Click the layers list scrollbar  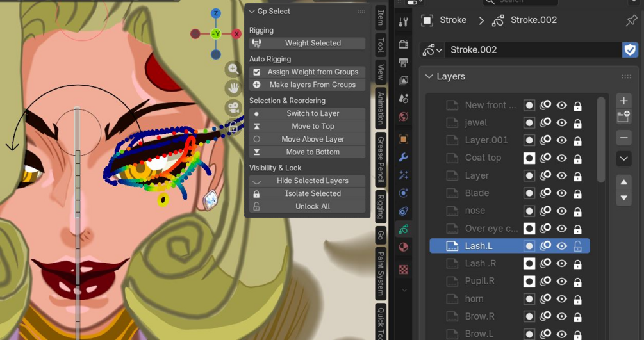pyautogui.click(x=601, y=140)
